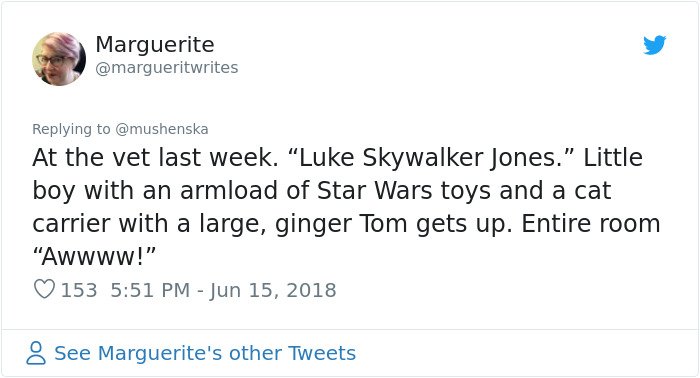Click "Entire room" in the tweet
The height and width of the screenshot is (378, 700).
(591, 224)
